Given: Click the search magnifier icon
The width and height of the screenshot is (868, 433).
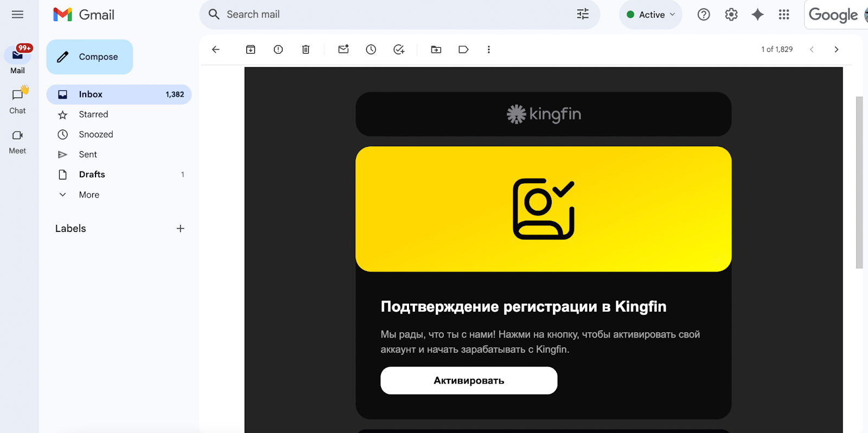Looking at the screenshot, I should pyautogui.click(x=214, y=15).
